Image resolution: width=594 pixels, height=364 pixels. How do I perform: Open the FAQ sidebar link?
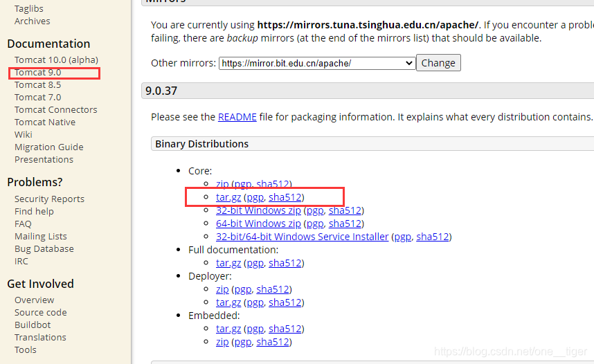click(x=23, y=224)
